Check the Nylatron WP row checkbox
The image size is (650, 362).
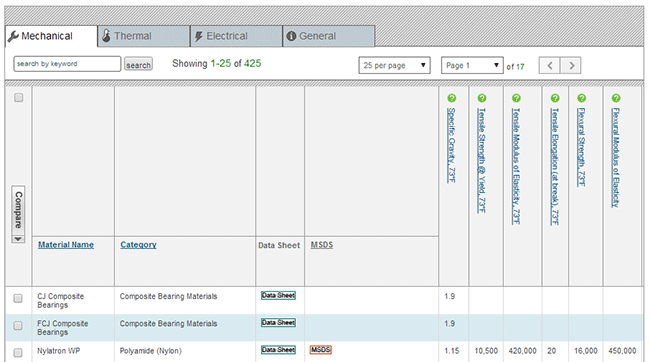pyautogui.click(x=18, y=353)
